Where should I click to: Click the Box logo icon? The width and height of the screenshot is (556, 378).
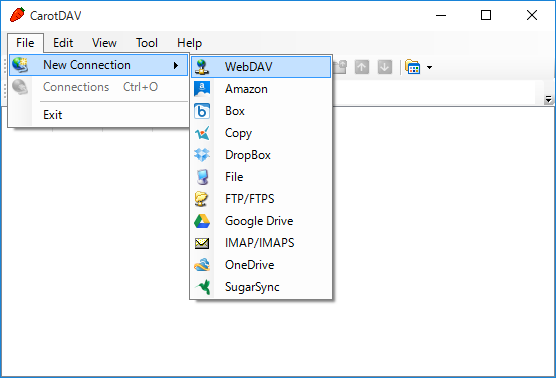[x=202, y=111]
